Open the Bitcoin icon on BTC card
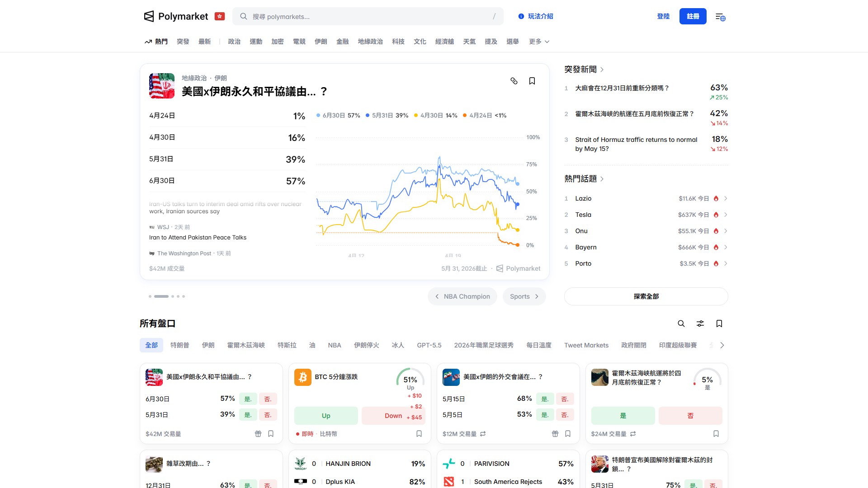This screenshot has height=488, width=868. tap(303, 377)
